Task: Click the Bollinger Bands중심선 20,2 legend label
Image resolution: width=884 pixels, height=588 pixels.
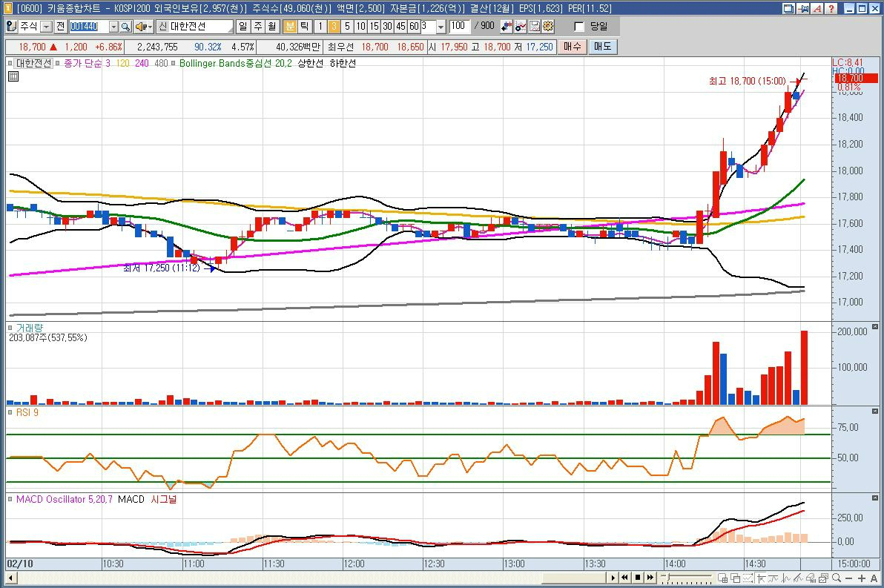Action: (235, 63)
